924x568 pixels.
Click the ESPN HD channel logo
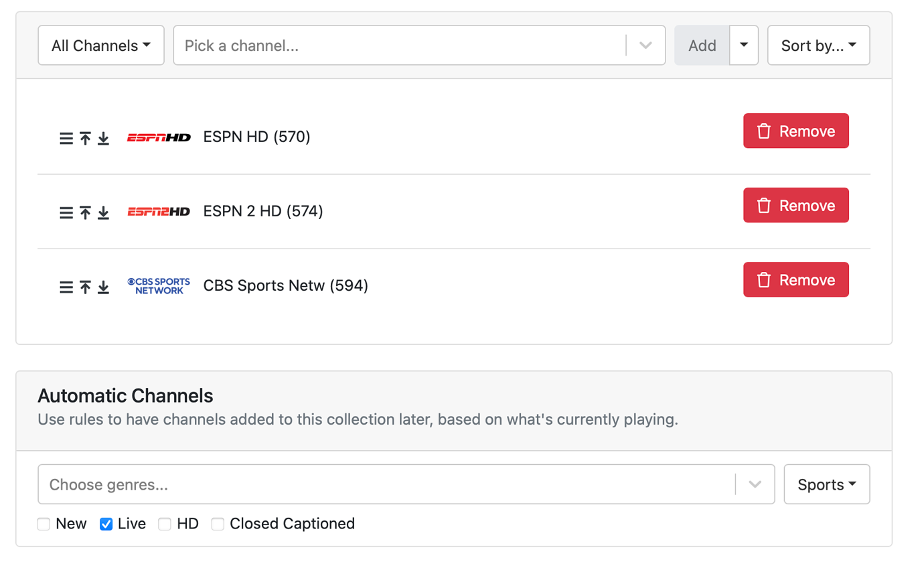click(x=158, y=138)
